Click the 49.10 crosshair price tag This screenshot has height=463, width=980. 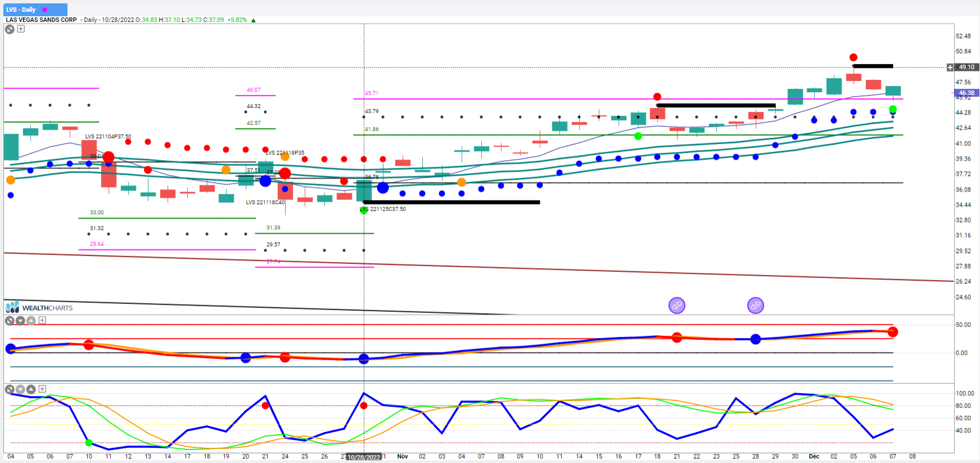[x=967, y=67]
